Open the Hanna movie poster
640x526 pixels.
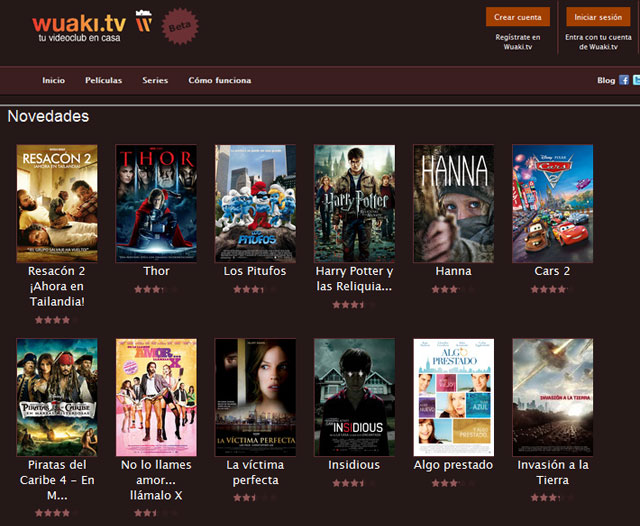(x=453, y=203)
